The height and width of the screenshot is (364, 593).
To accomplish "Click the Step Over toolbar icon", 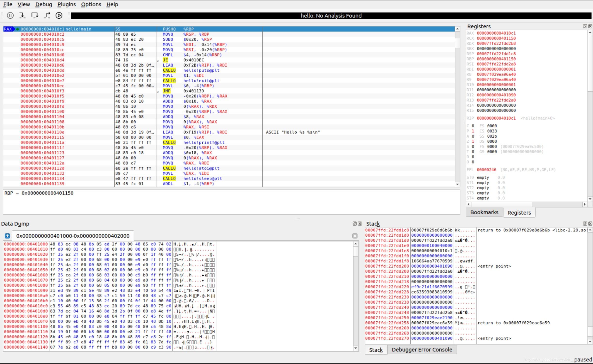I will coord(35,15).
